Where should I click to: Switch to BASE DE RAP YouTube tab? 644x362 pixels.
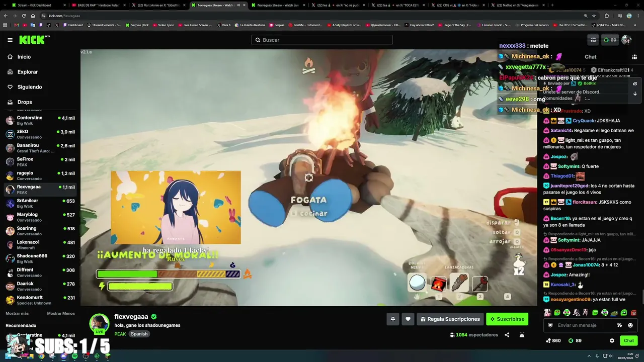98,5
